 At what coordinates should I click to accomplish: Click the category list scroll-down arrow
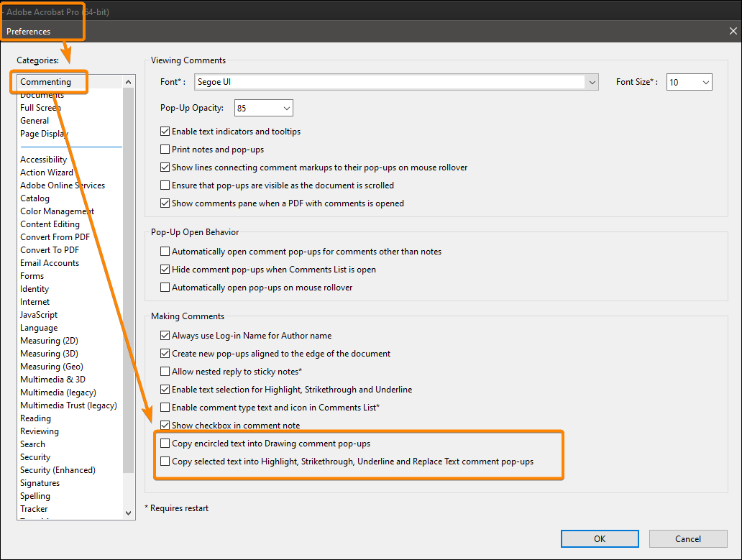(128, 513)
